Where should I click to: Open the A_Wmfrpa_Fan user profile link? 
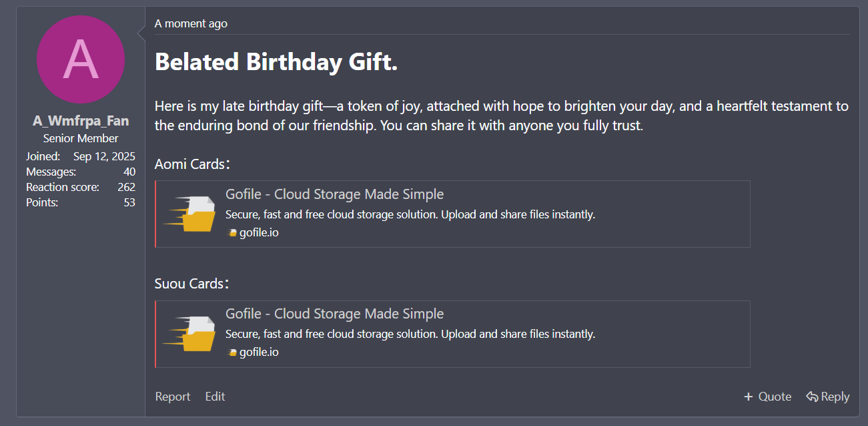click(81, 122)
